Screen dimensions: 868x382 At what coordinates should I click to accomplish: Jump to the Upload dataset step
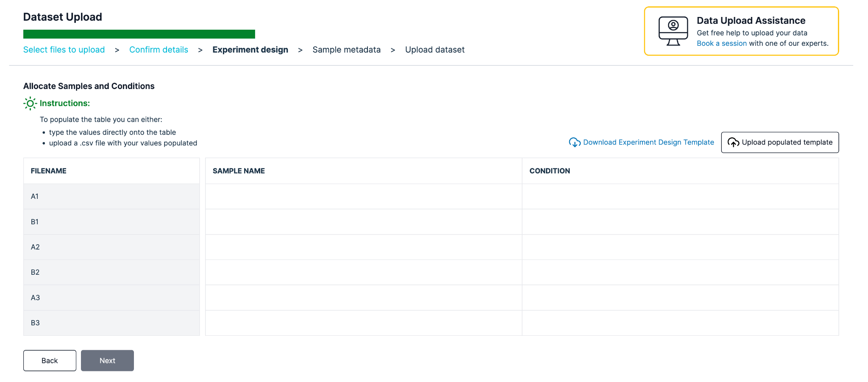[x=434, y=50]
